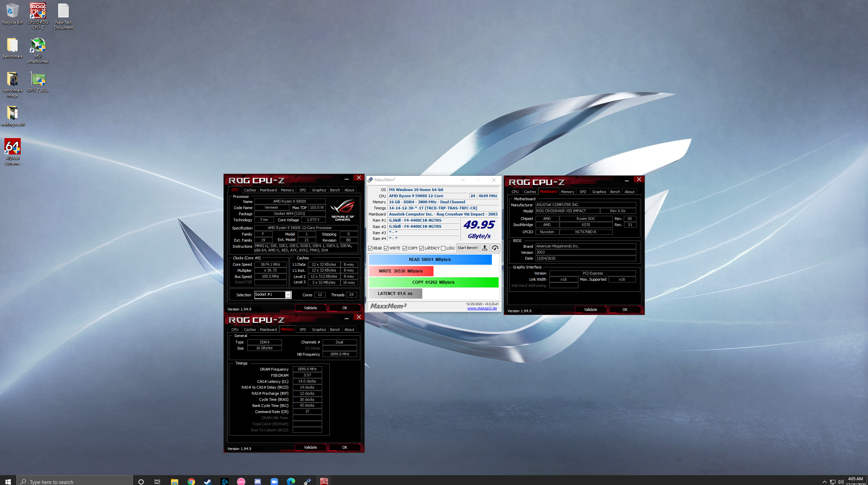The height and width of the screenshot is (485, 868).
Task: Open Task View in taskbar
Action: pyautogui.click(x=157, y=481)
